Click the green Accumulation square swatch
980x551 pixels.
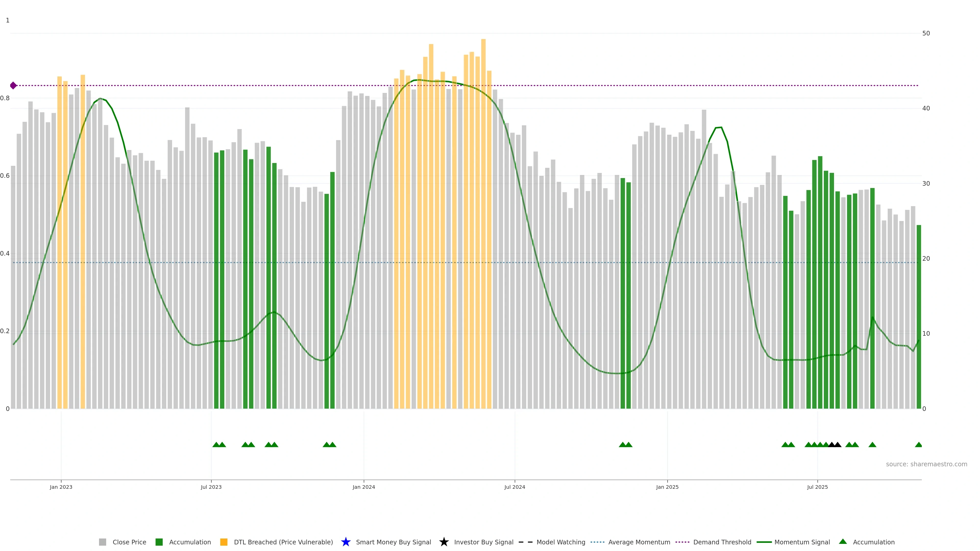pos(159,542)
